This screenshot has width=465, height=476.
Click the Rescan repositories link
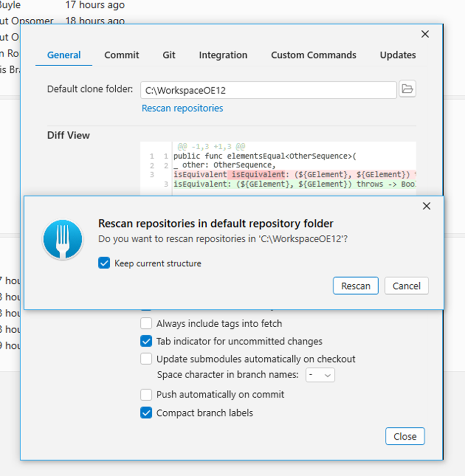pos(182,108)
